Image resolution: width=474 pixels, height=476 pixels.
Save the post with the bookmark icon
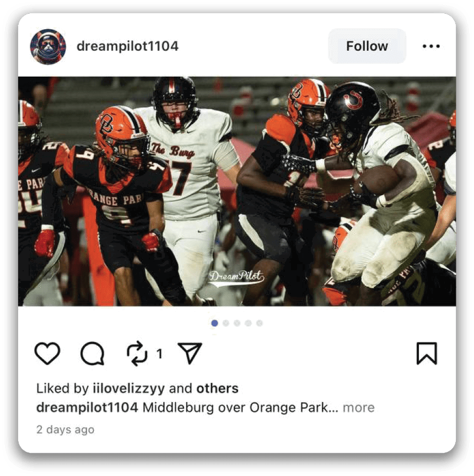pyautogui.click(x=427, y=354)
